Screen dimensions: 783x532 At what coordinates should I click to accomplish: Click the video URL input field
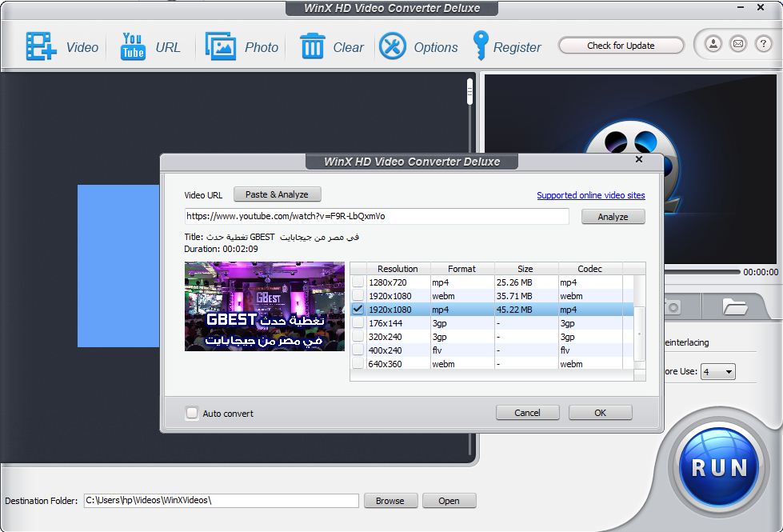click(x=377, y=216)
